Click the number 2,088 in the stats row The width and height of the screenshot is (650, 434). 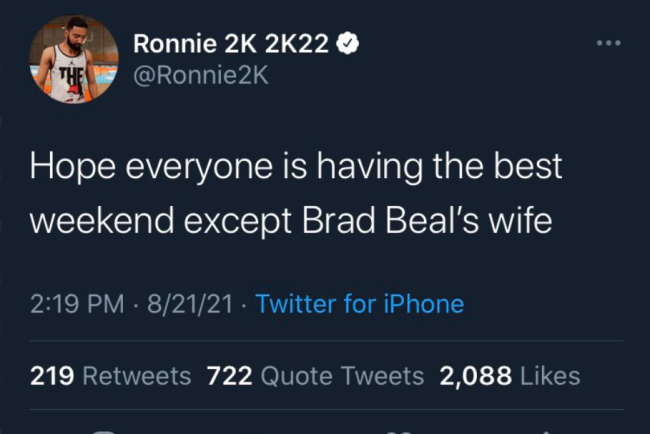pos(476,376)
